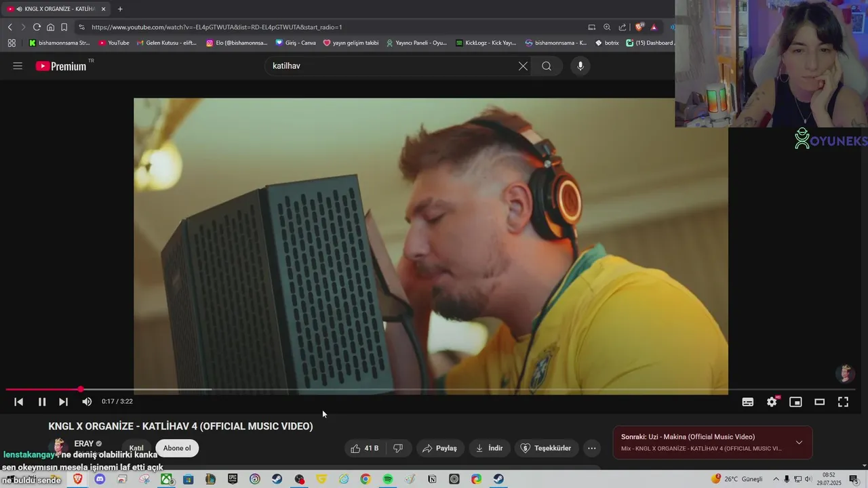The height and width of the screenshot is (488, 868).
Task: Switch to KNGL X ORGANİZE tab
Action: point(56,9)
